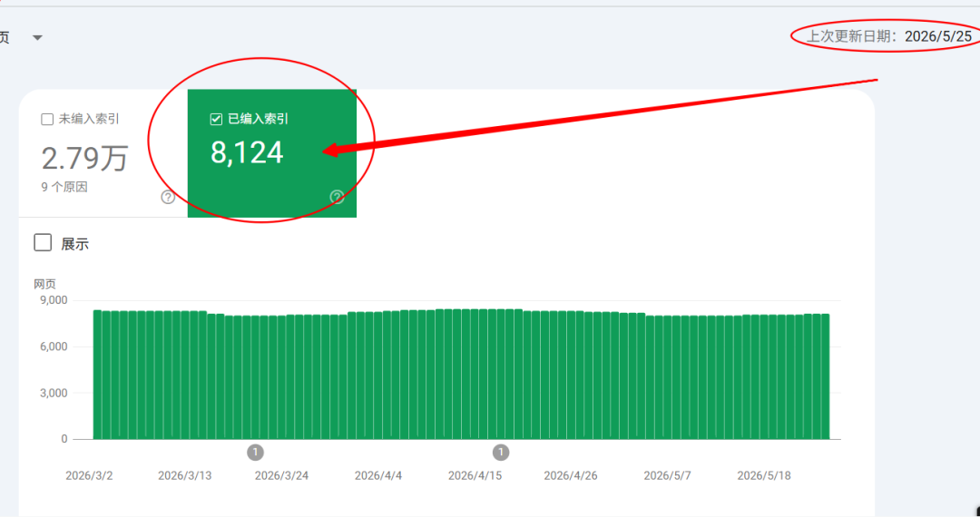This screenshot has height=517, width=980.
Task: Open annotation marker near 2026/4/15
Action: click(501, 452)
